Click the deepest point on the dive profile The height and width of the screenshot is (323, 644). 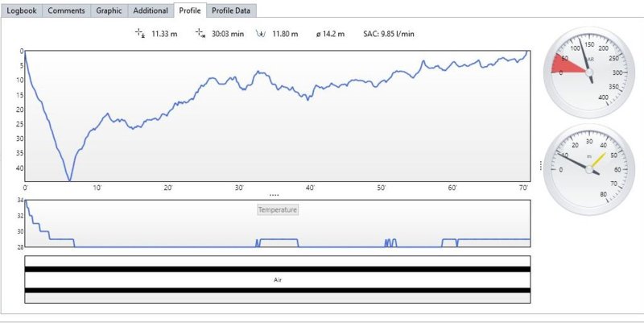70,180
